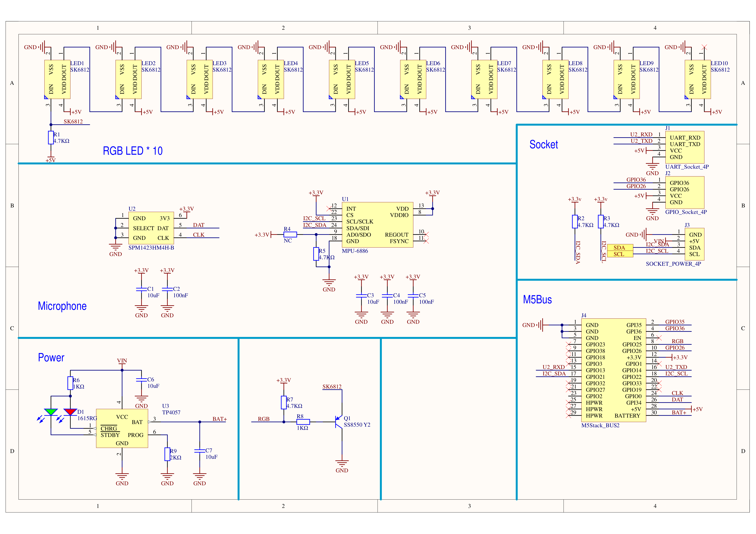Screen dimensions: 756x534
Task: Select the 'SPM1423HM4H-B' part name text
Action: [151, 248]
